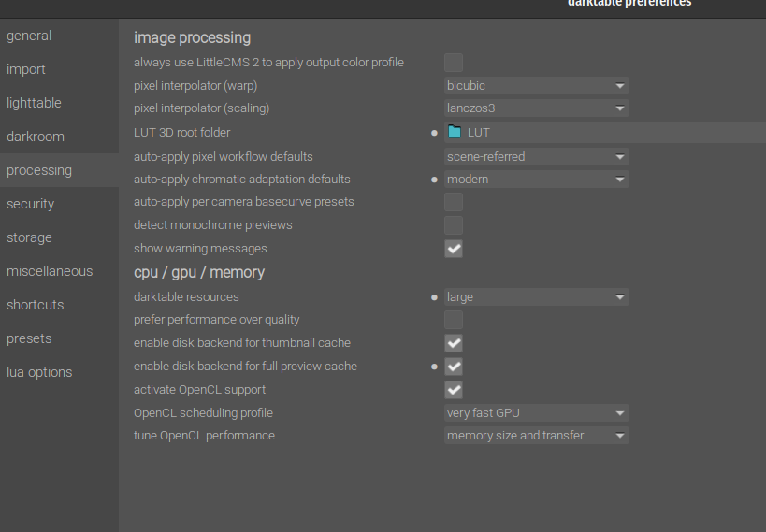Toggle prefer performance over quality
Screen dimensions: 766x532
pyautogui.click(x=454, y=320)
